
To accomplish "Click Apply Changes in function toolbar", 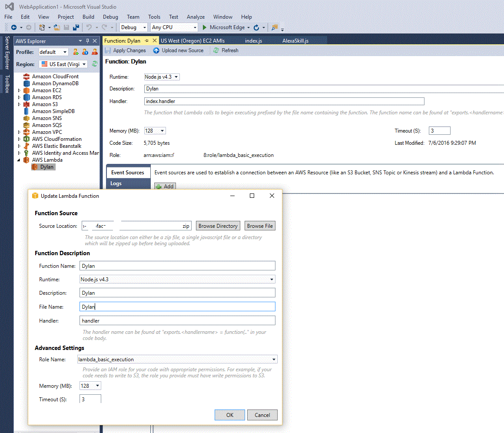I will (x=126, y=50).
